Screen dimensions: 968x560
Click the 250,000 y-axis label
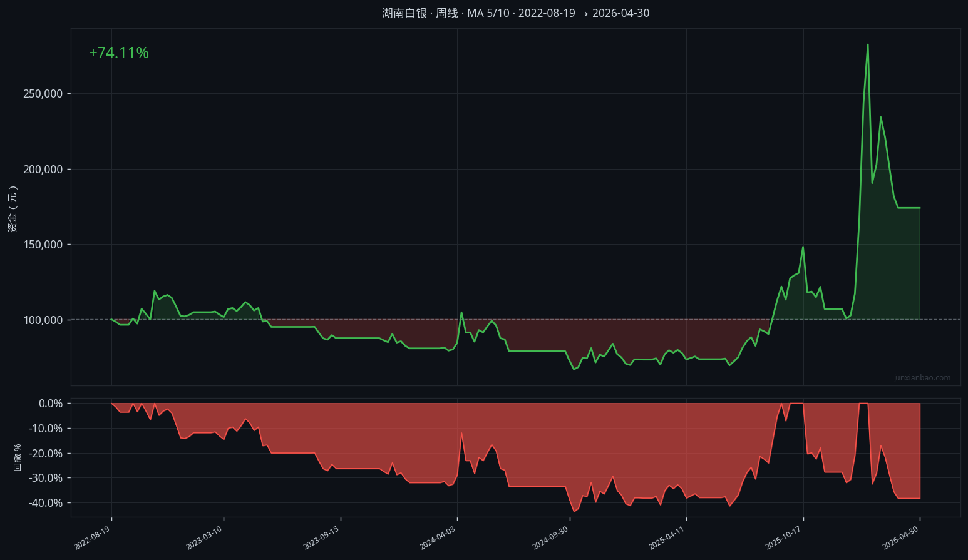(x=43, y=94)
